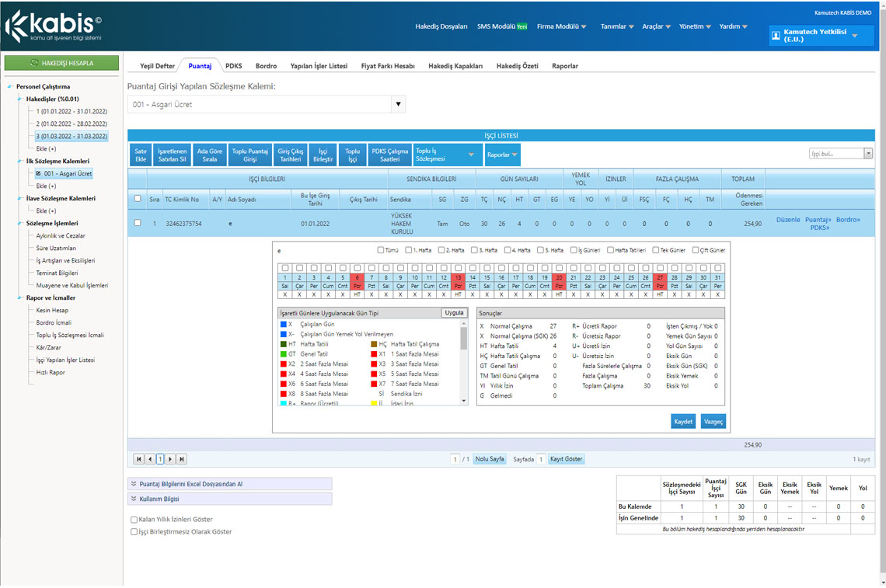
Task: Open the Sözleşme Kalemi dropdown arrow
Action: click(x=399, y=104)
